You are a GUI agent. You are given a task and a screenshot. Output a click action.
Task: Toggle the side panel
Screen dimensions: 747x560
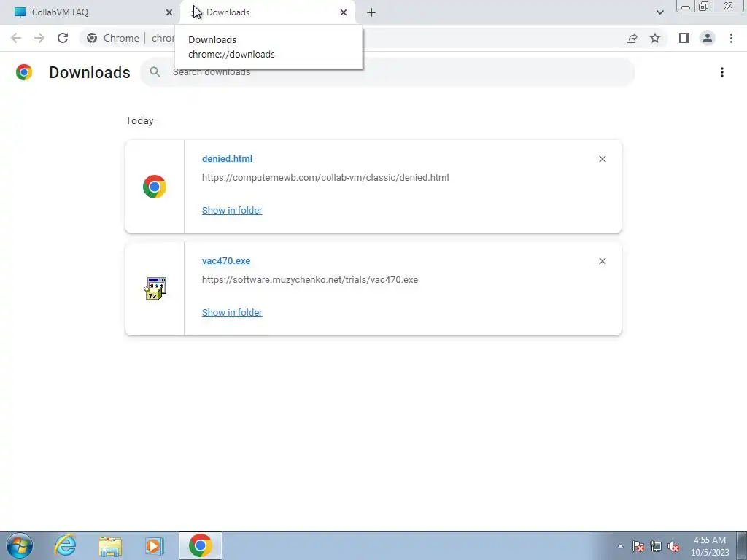[684, 38]
